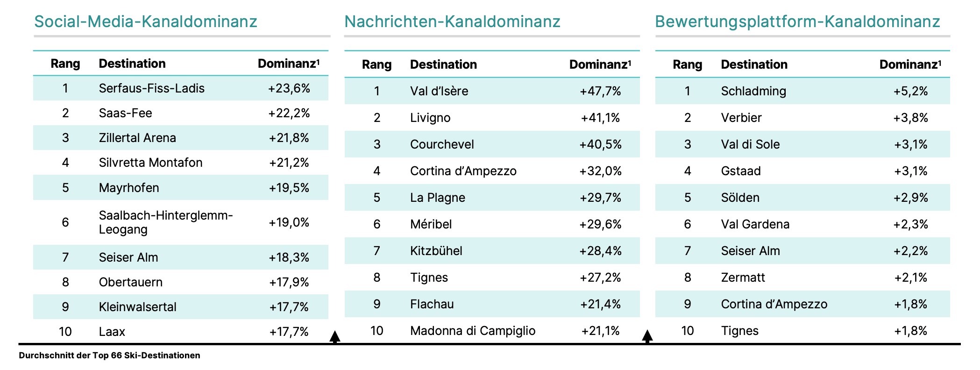This screenshot has height=370, width=980.
Task: Select the Courchevel destination
Action: tap(442, 144)
